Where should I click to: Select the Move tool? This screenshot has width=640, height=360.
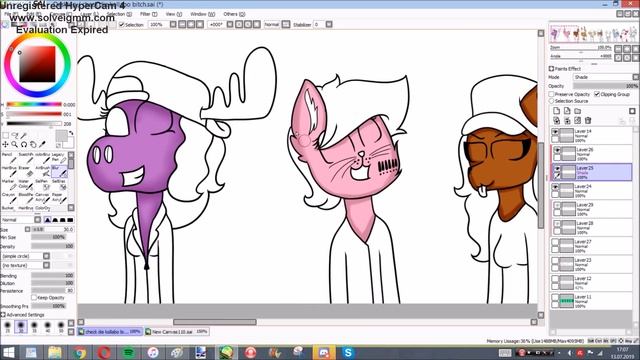[x=5, y=144]
